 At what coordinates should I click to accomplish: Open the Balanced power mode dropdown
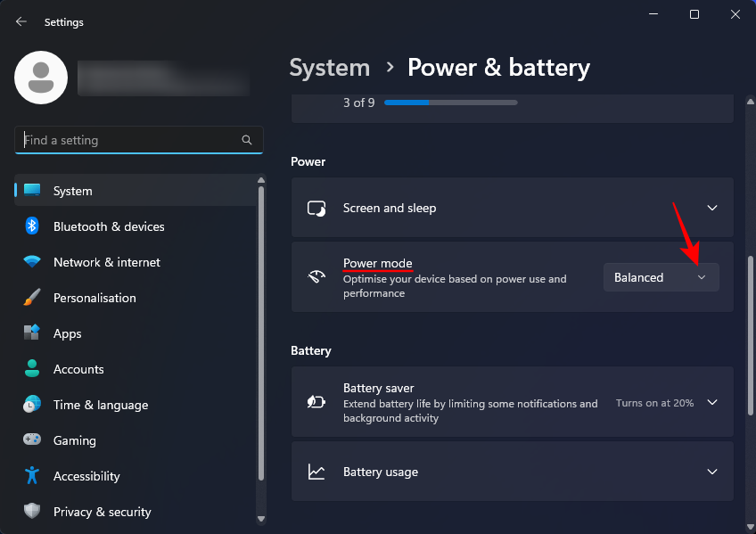(x=661, y=277)
